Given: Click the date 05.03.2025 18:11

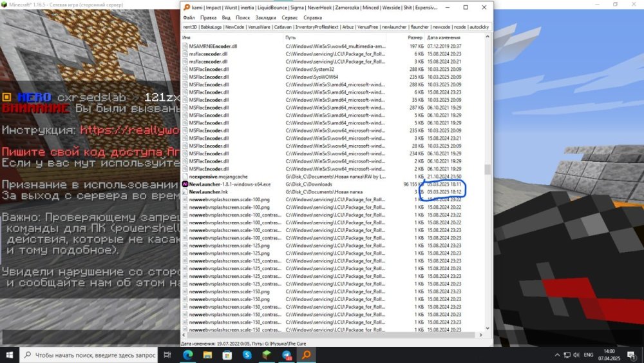Looking at the screenshot, I should (x=444, y=184).
